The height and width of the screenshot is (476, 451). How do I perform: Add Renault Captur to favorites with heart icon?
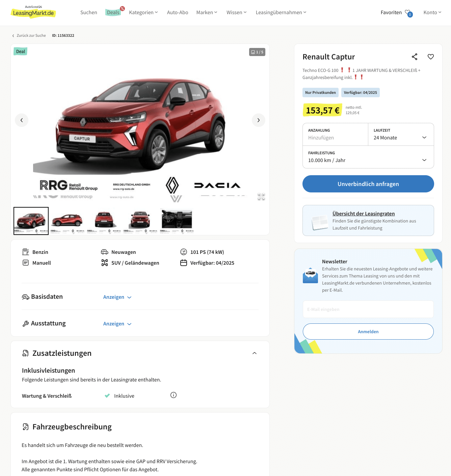(x=431, y=57)
